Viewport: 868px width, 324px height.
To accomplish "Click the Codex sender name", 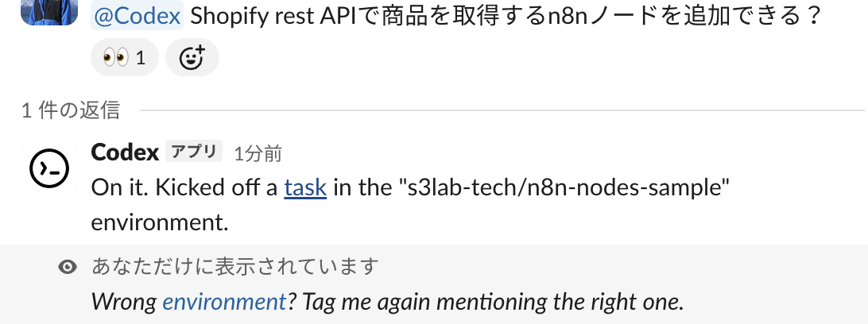I will [x=125, y=152].
